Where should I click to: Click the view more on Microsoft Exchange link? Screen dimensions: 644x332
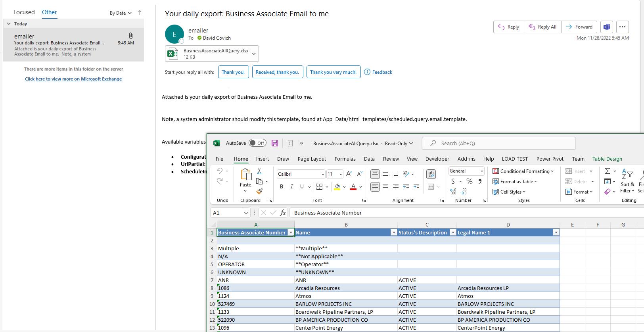point(73,79)
